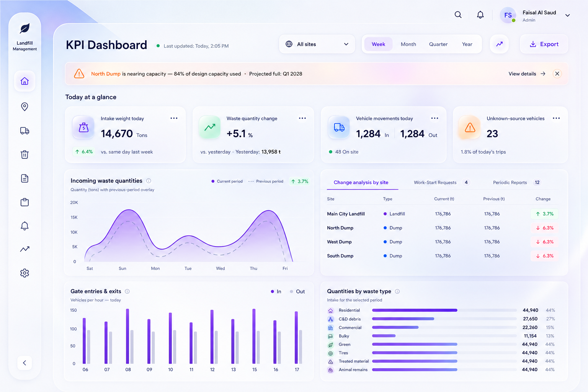Select the Month period option
The height and width of the screenshot is (392, 588).
[x=408, y=44]
